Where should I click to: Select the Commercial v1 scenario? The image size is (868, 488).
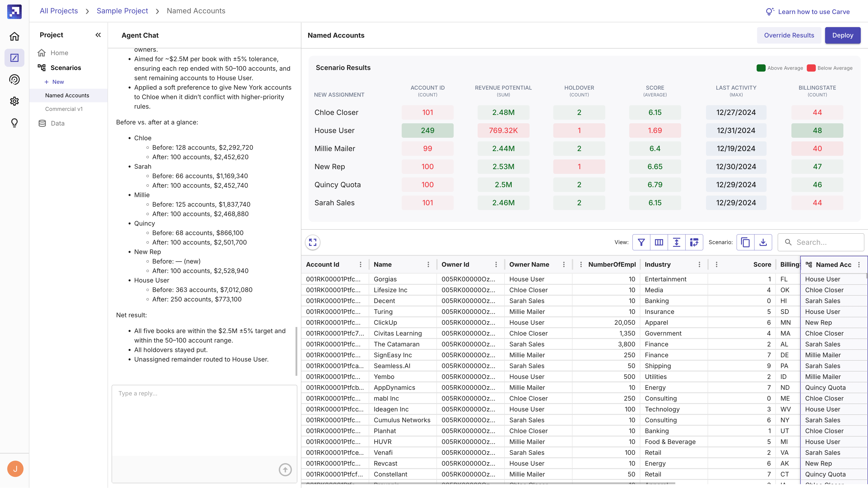click(64, 109)
